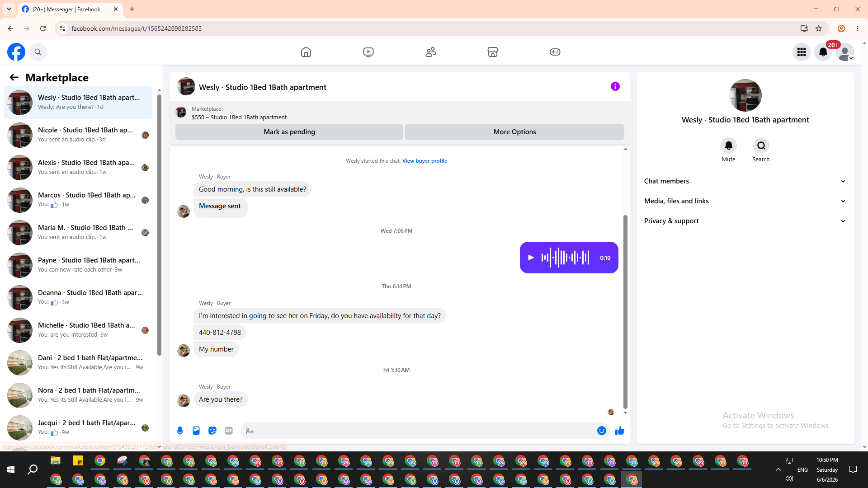Expand Media, files and links section
The width and height of the screenshot is (868, 488).
pyautogui.click(x=745, y=201)
